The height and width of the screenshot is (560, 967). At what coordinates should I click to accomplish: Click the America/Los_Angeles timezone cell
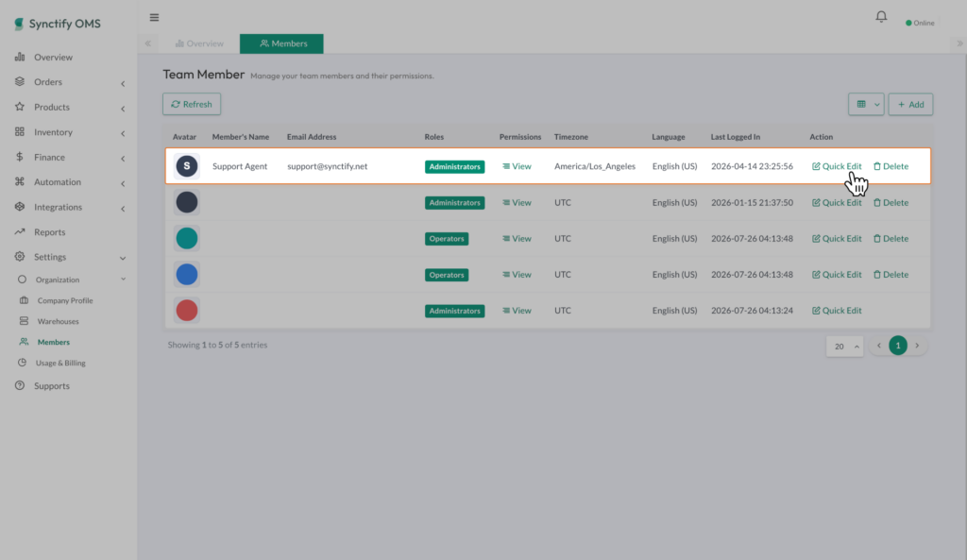pyautogui.click(x=595, y=166)
